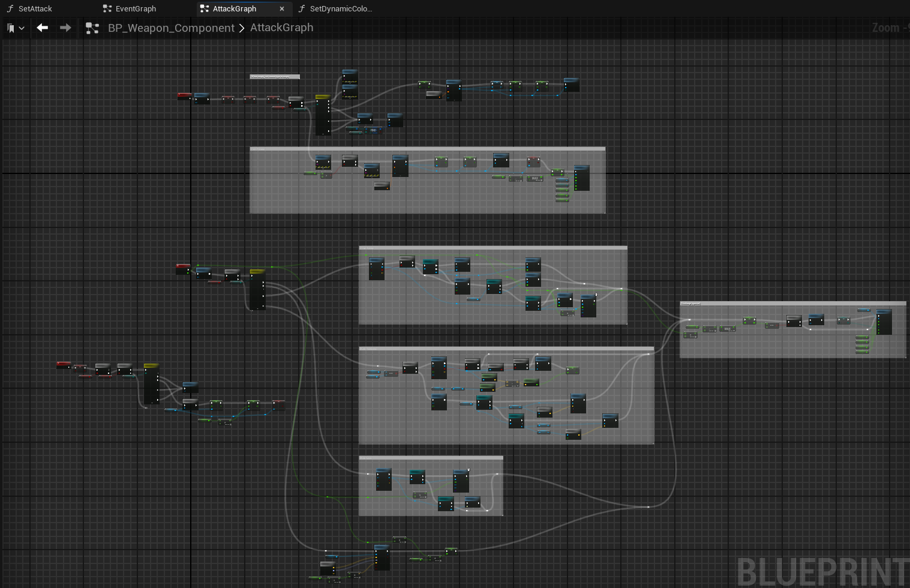Click the graph icon before BP_Weapon_Component
The height and width of the screenshot is (588, 910).
tap(92, 28)
